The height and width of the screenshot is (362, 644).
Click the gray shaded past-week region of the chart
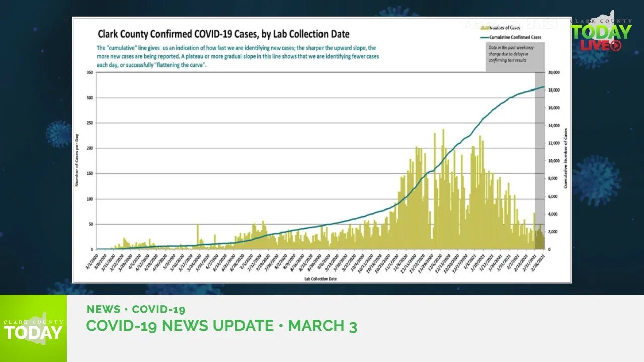[x=539, y=161]
